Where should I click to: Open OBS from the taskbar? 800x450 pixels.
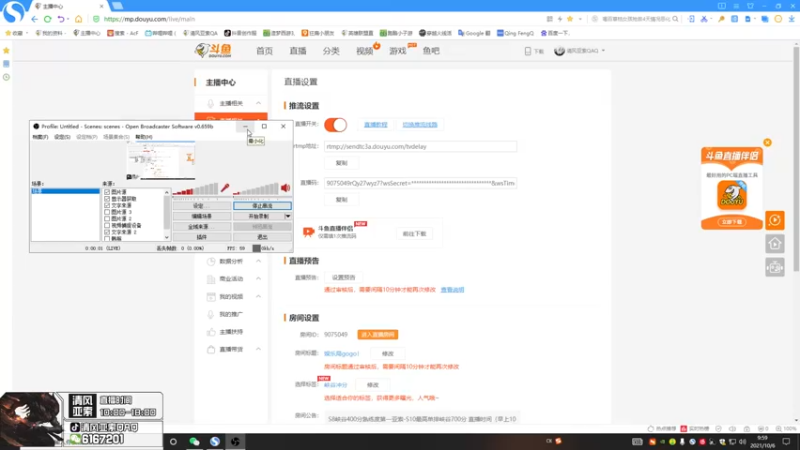coord(235,442)
